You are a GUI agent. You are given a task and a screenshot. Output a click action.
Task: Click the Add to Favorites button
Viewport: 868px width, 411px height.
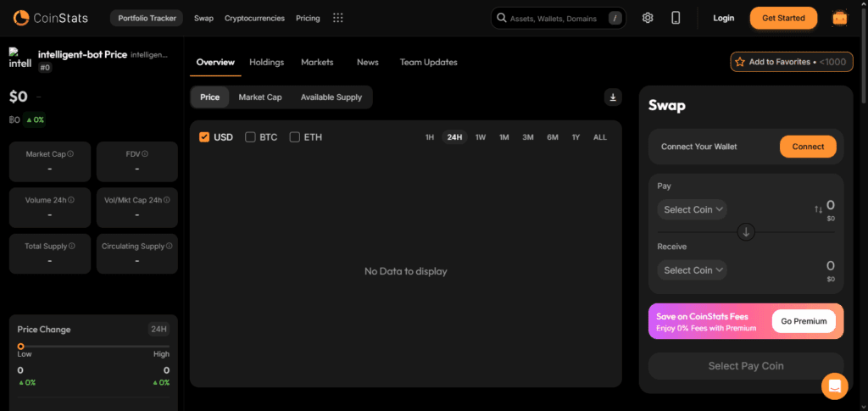[x=792, y=62]
